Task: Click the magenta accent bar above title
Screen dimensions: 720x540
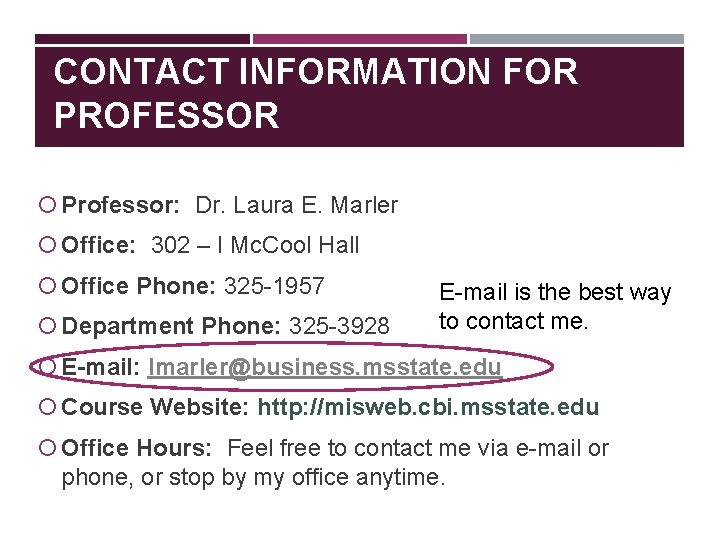Action: coord(360,39)
